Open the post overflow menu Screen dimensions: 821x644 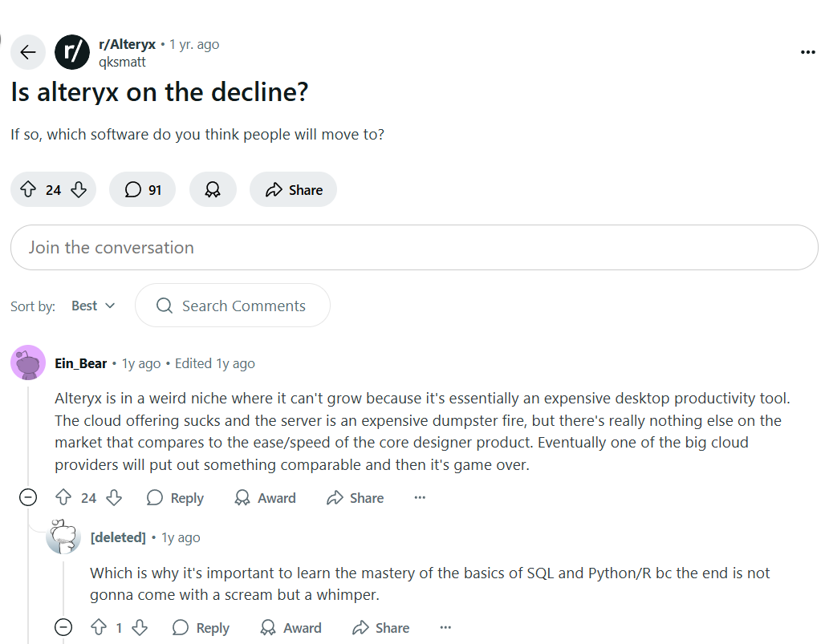point(807,51)
